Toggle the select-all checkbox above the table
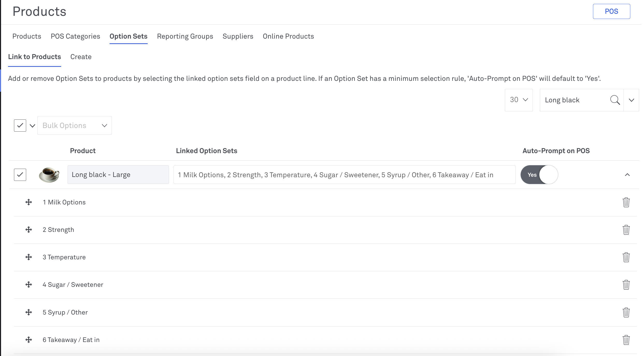 pos(20,125)
